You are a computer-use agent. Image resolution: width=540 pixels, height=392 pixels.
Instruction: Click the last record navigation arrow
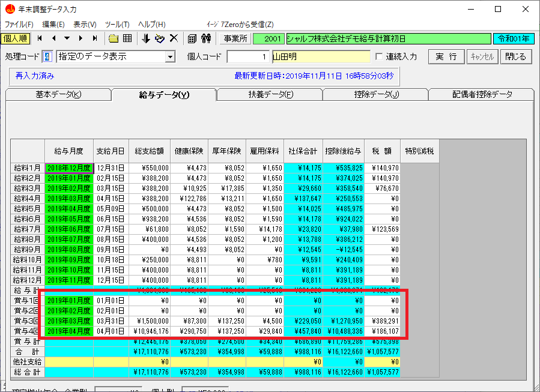[x=95, y=38]
